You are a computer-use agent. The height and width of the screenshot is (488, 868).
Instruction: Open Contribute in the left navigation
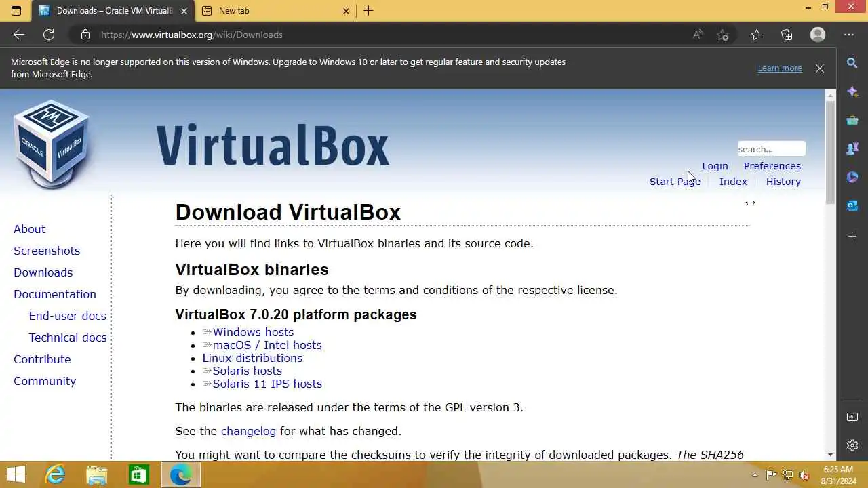pyautogui.click(x=42, y=359)
